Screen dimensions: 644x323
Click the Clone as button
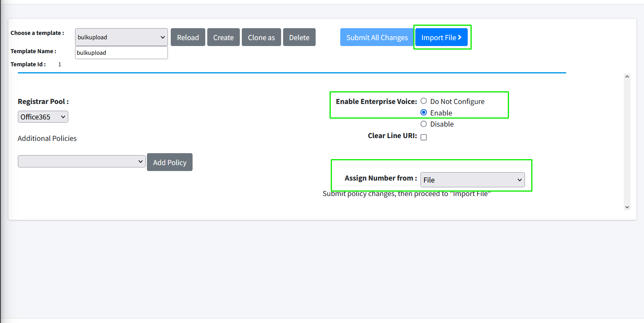tap(261, 37)
